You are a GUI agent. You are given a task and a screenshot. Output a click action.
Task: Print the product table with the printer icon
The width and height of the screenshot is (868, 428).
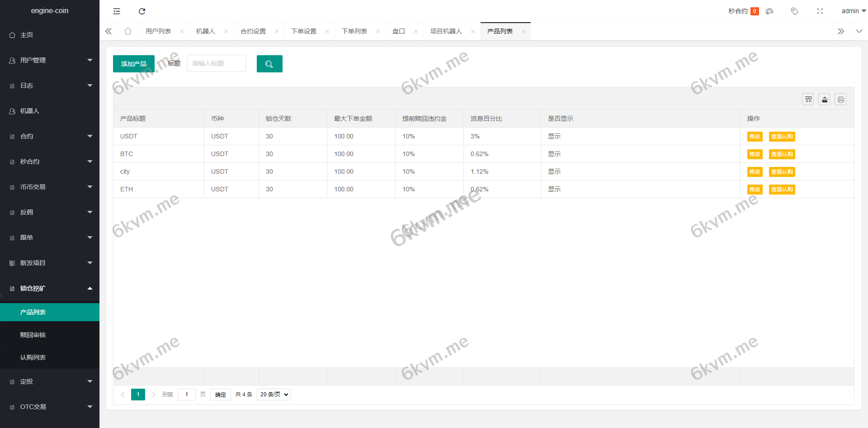pos(840,99)
